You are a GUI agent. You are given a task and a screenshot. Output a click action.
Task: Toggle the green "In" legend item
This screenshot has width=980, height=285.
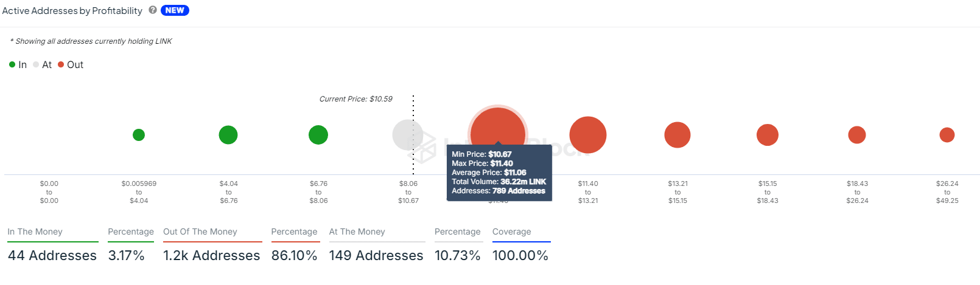click(x=18, y=65)
